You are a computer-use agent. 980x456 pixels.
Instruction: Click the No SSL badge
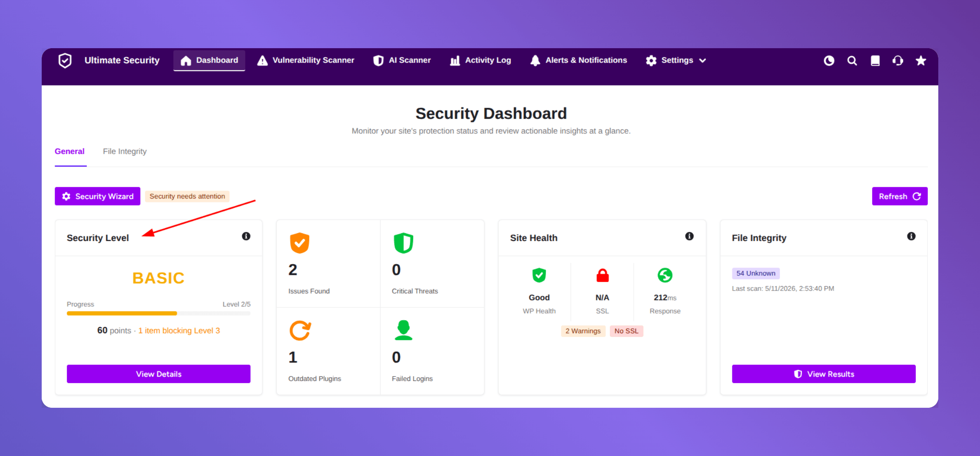(x=626, y=331)
